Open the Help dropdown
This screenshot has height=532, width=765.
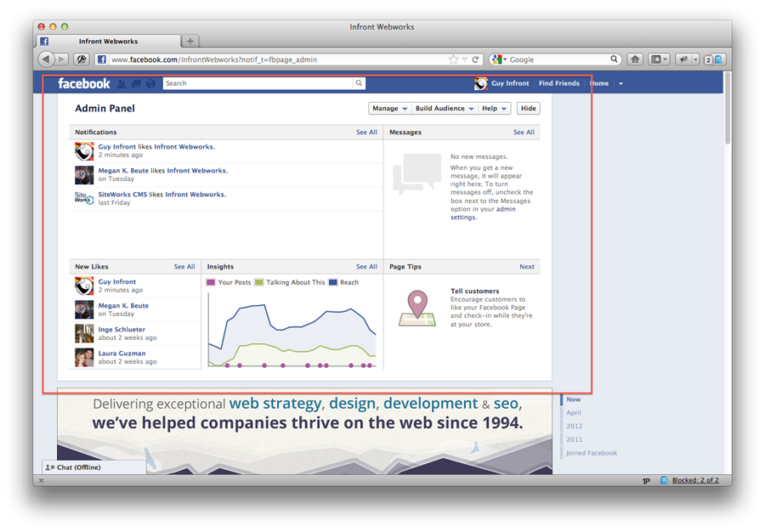(x=494, y=108)
